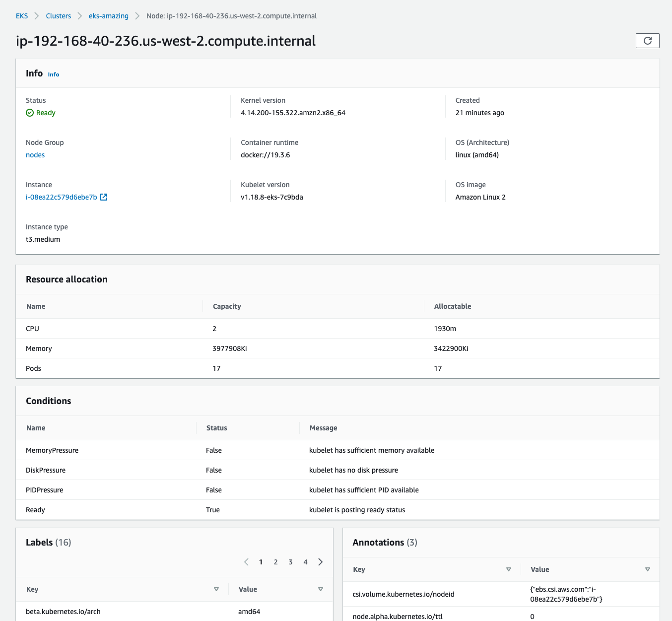Click the refresh icon button
672x621 pixels.
647,41
